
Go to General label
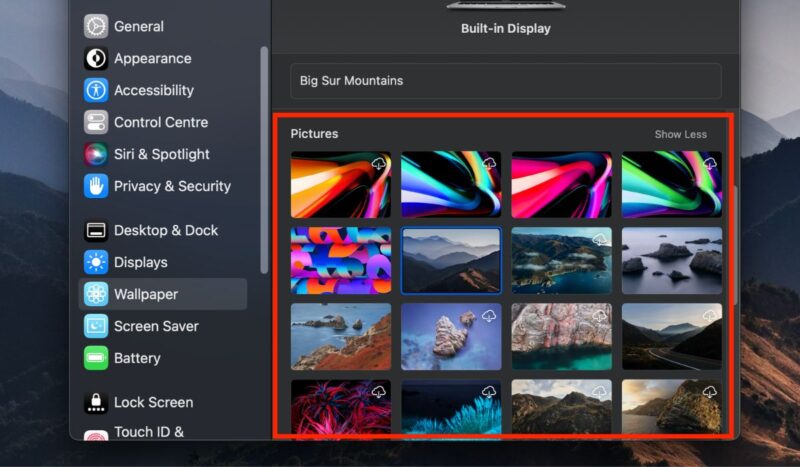pyautogui.click(x=139, y=27)
